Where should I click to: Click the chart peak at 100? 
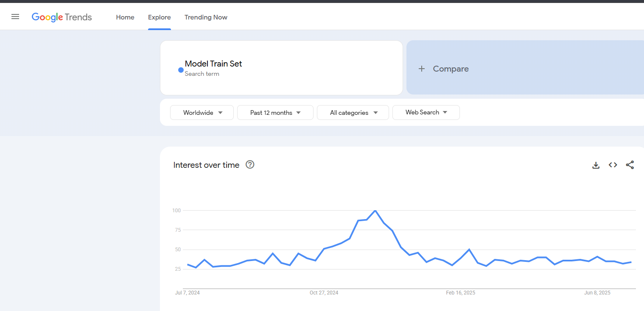click(375, 211)
